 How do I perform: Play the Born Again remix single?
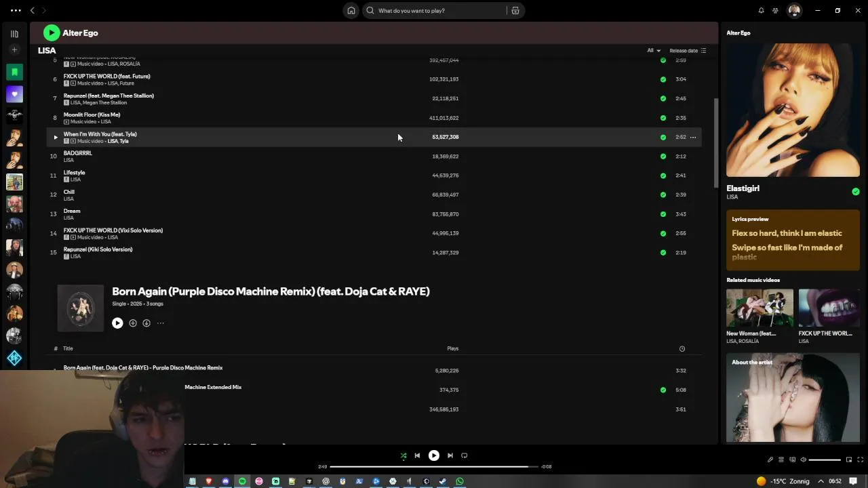(x=117, y=323)
